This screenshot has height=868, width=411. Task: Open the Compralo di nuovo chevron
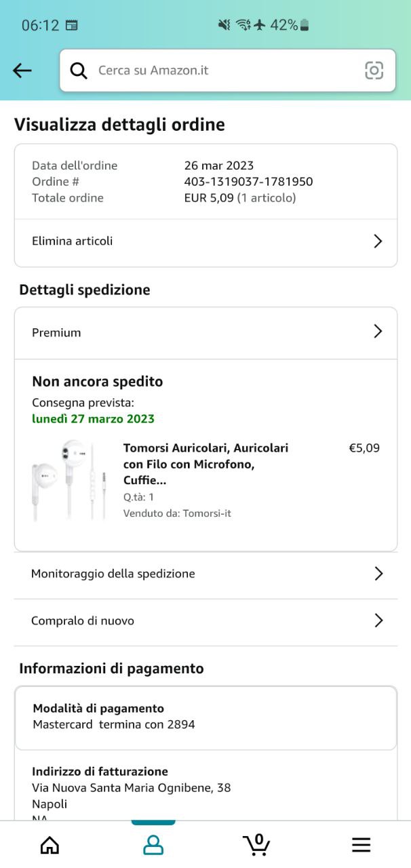pyautogui.click(x=378, y=620)
